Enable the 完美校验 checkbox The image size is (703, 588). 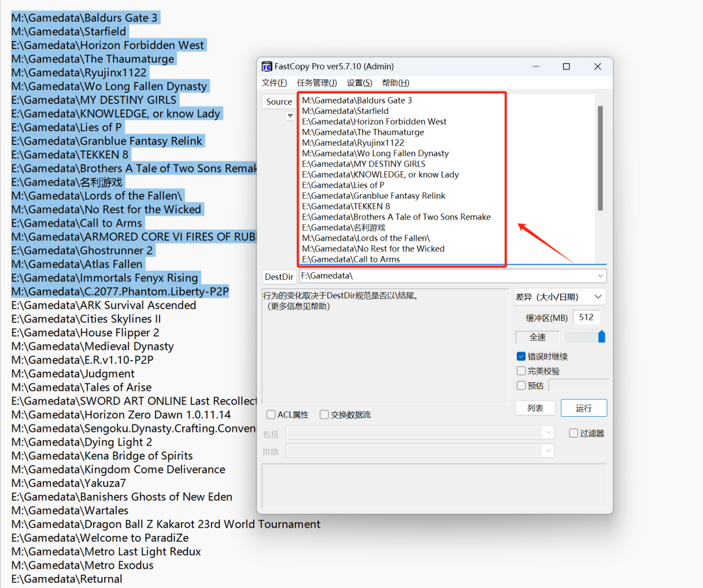pyautogui.click(x=521, y=371)
